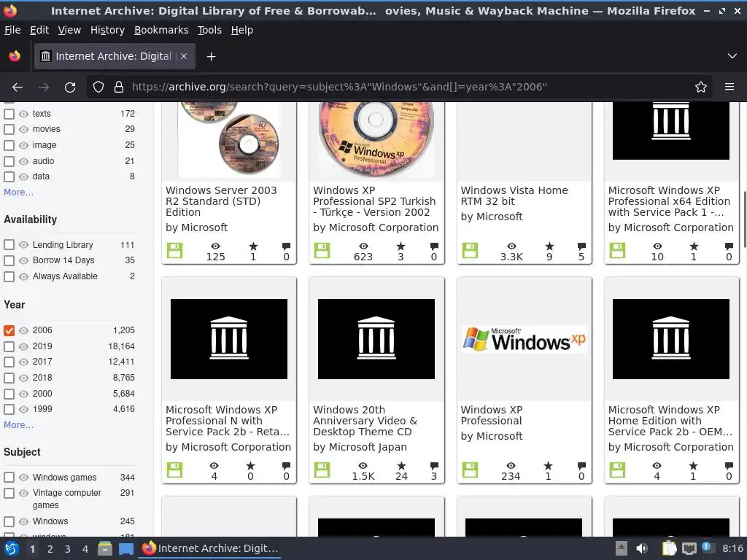Click the Firefox View icon beside the tabs
Viewport: 747px width, 560px height.
[x=15, y=57]
